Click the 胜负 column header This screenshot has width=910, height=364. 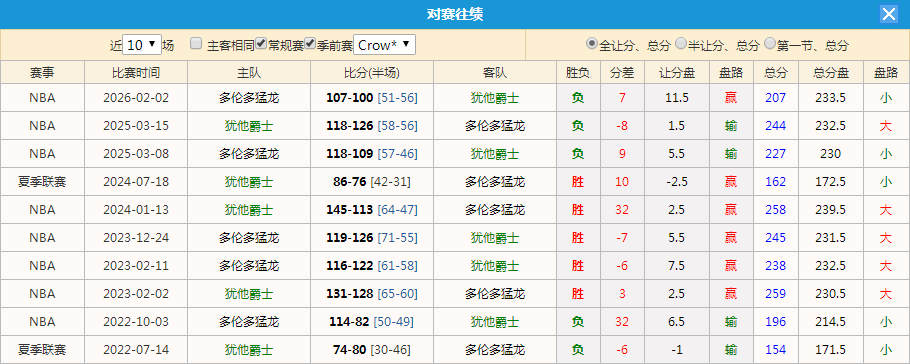(578, 73)
